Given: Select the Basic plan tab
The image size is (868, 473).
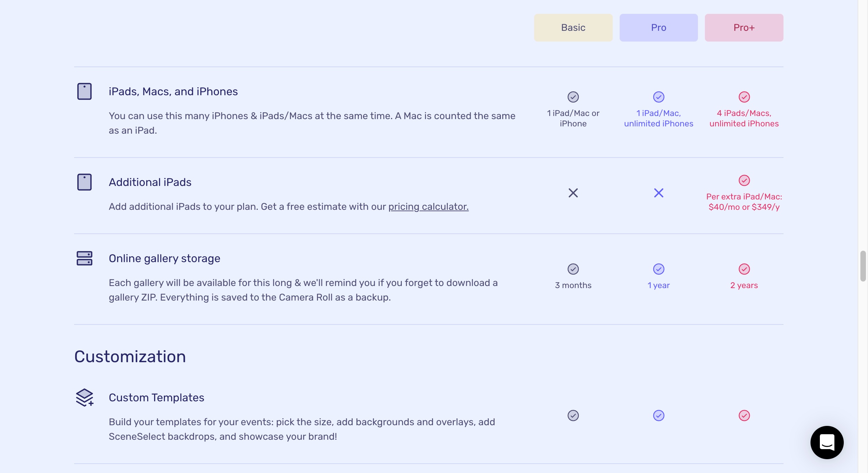Looking at the screenshot, I should [573, 28].
